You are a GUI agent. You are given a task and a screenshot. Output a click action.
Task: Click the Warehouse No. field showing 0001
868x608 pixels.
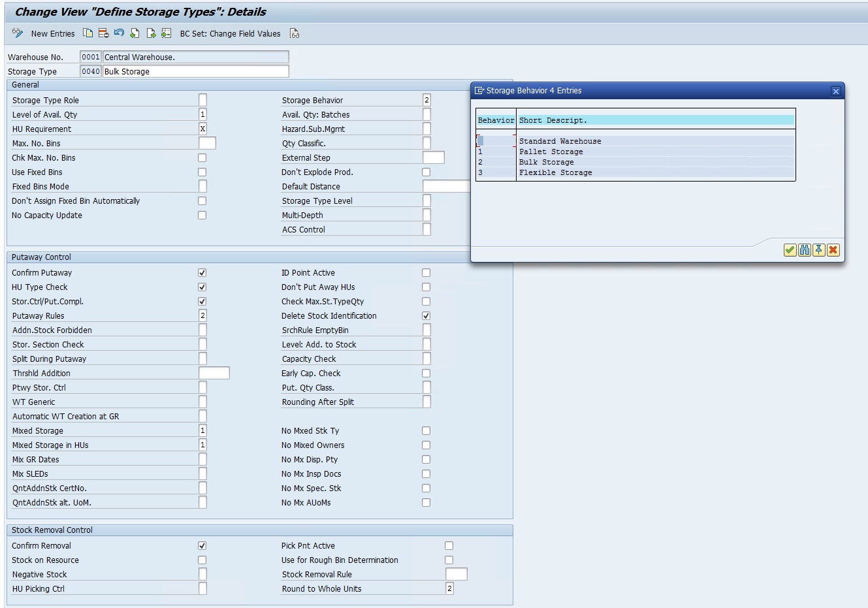click(x=90, y=57)
